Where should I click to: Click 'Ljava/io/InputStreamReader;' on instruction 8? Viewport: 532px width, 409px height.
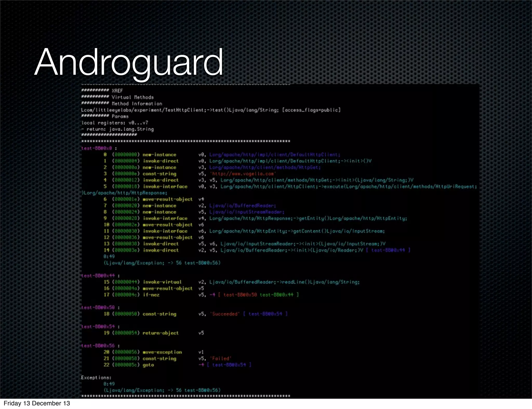click(x=247, y=212)
